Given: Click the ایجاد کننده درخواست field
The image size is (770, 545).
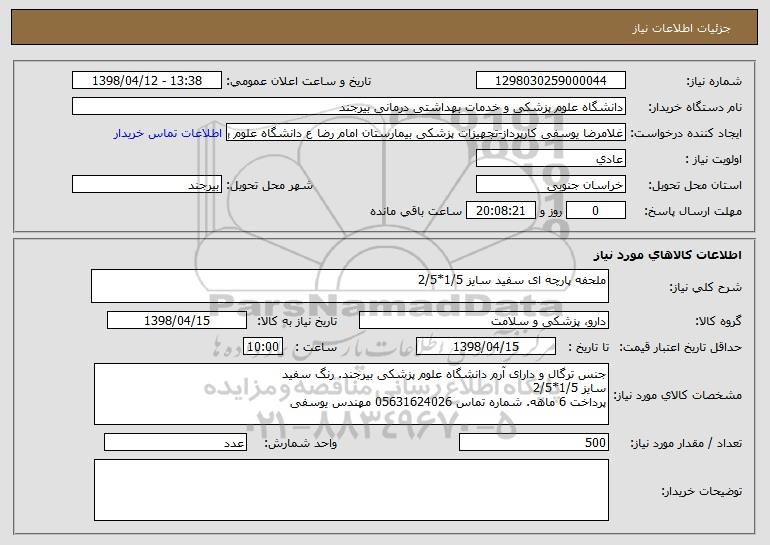Looking at the screenshot, I should point(426,133).
